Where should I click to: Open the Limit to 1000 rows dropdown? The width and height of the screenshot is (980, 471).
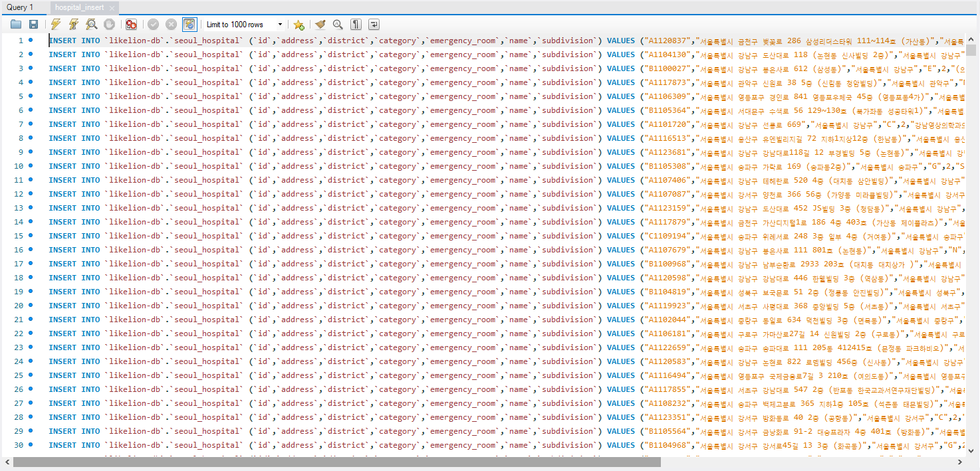pyautogui.click(x=243, y=25)
